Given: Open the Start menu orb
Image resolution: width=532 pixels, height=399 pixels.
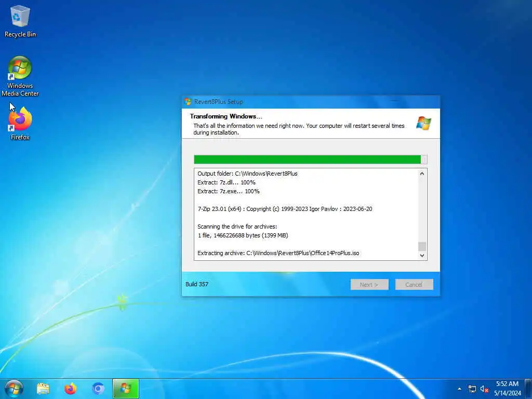Looking at the screenshot, I should point(14,389).
